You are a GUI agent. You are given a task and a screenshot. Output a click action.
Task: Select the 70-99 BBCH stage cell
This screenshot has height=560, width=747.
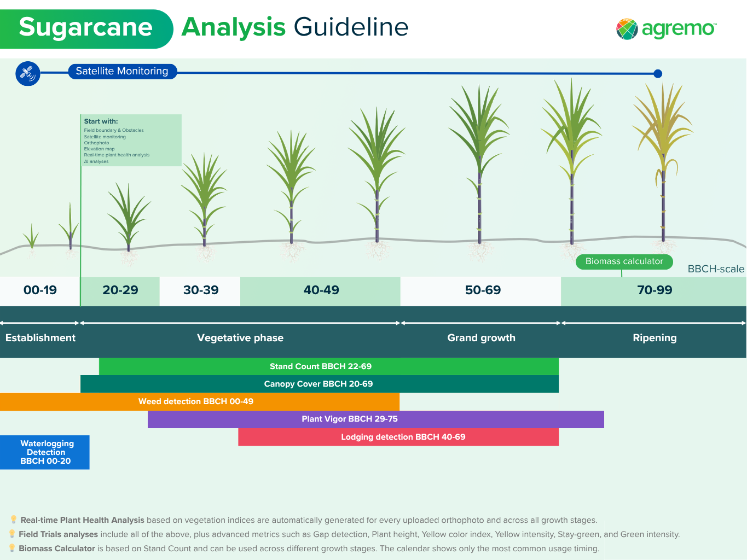pos(653,291)
